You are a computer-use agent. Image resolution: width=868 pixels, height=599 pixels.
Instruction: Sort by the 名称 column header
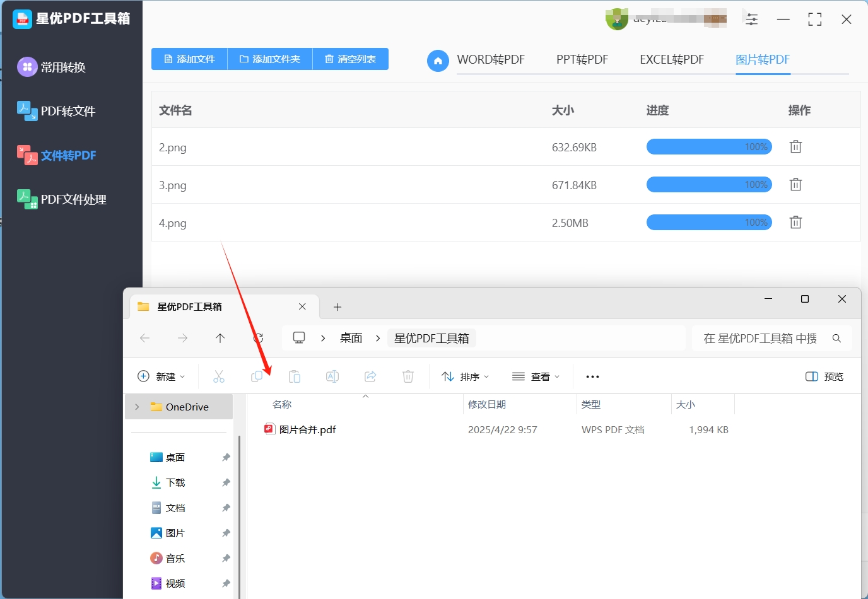(282, 405)
